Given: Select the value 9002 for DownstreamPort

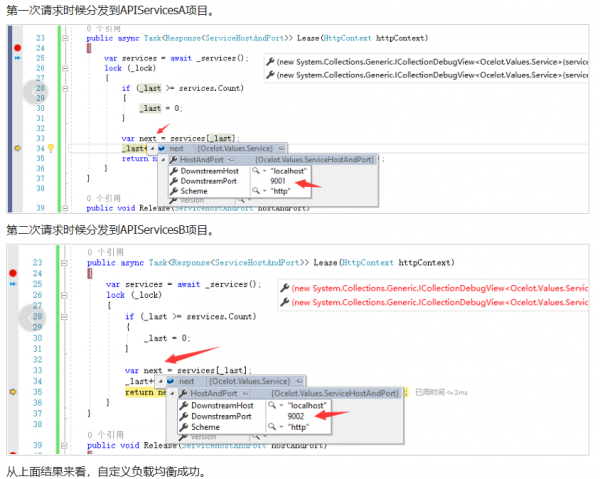Looking at the screenshot, I should click(296, 416).
